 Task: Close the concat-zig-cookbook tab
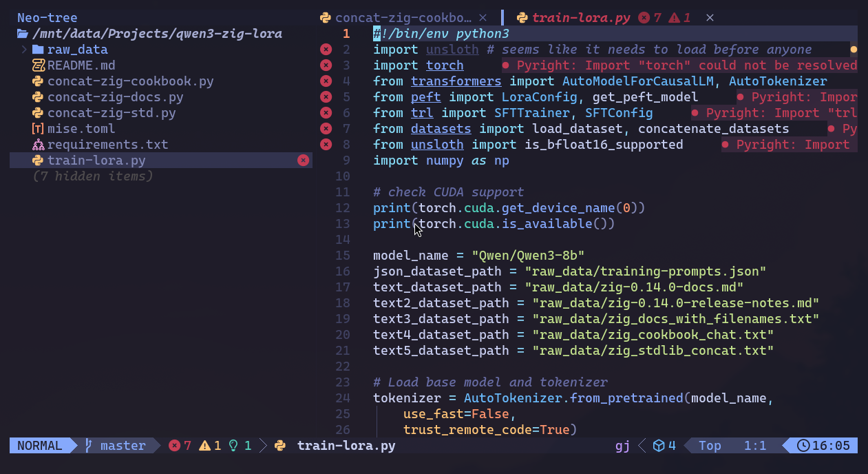[483, 18]
